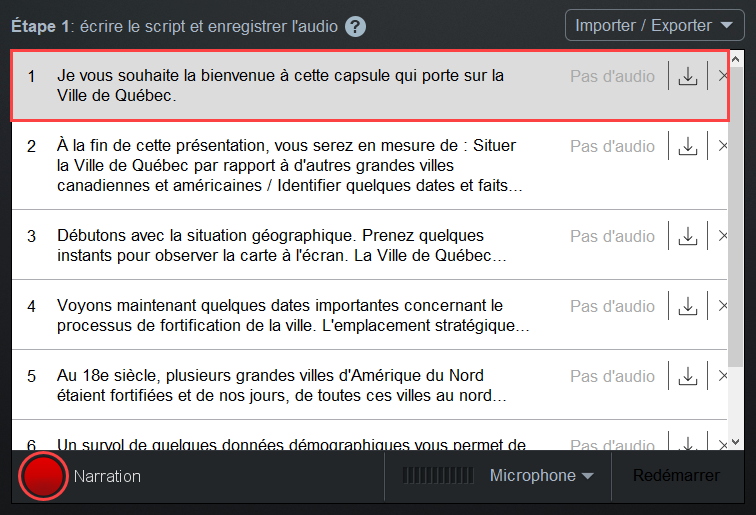Select script line 5 about 18e siècle

(x=369, y=385)
